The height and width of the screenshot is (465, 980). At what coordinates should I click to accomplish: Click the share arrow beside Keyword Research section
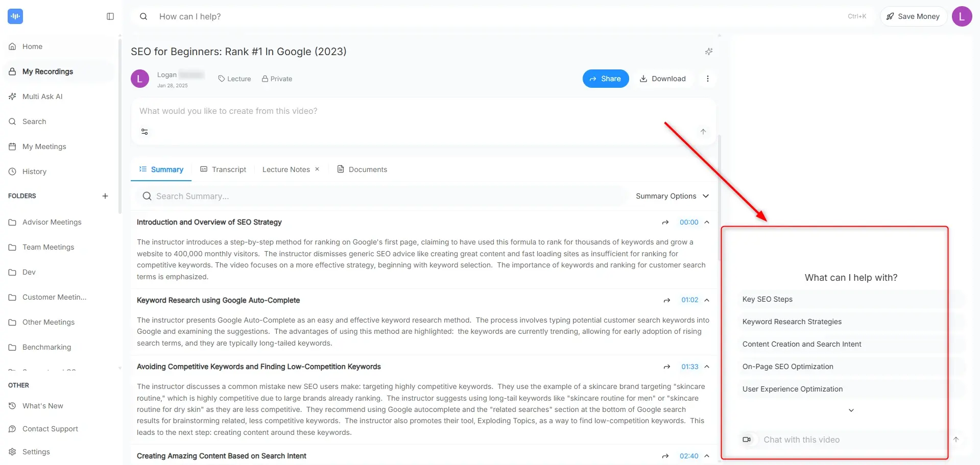[666, 300]
